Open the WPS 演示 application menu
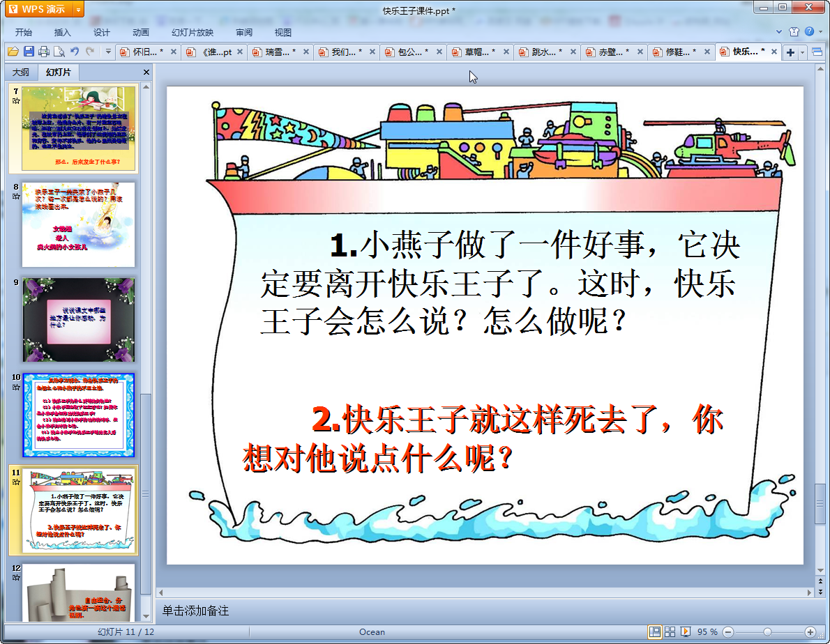 click(39, 9)
